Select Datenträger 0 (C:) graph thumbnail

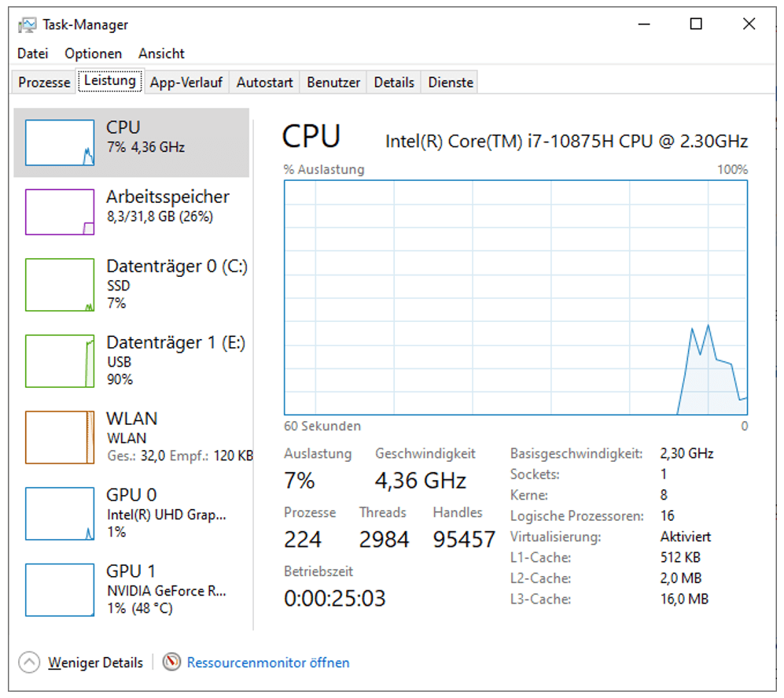(x=60, y=285)
